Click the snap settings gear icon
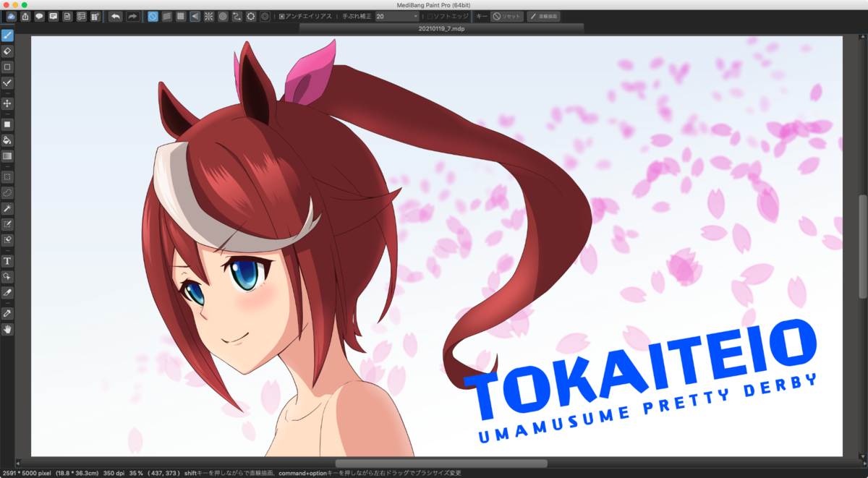The height and width of the screenshot is (478, 868). click(x=265, y=16)
